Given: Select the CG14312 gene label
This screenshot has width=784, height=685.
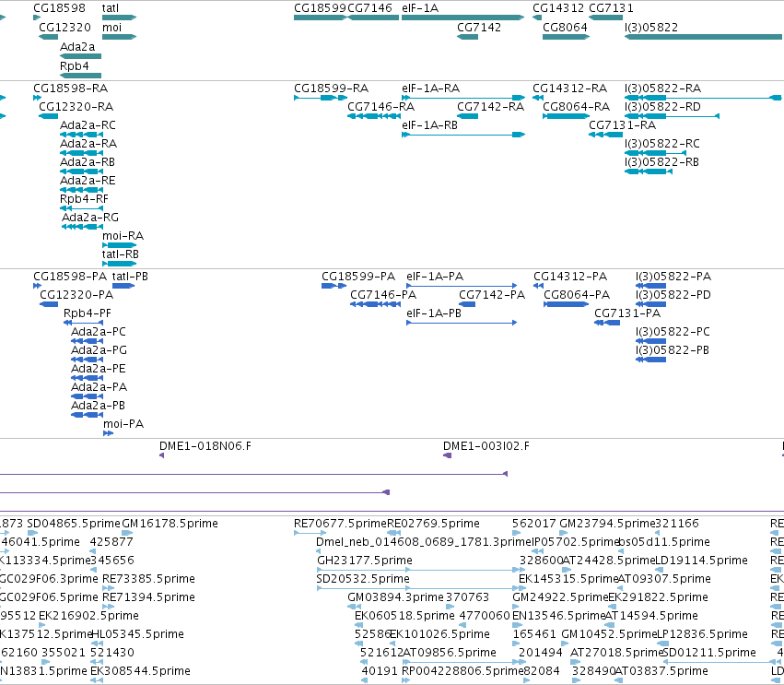Looking at the screenshot, I should (558, 8).
